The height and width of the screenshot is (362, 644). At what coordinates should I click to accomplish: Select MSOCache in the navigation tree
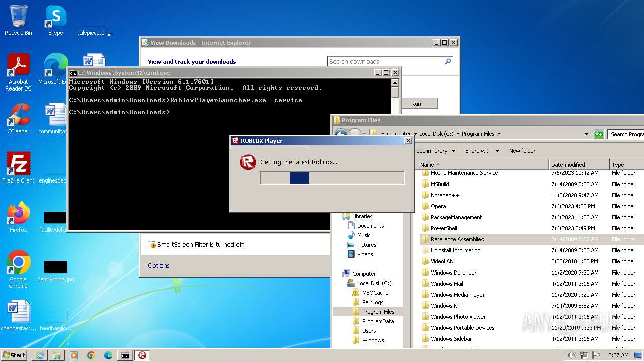371,293
